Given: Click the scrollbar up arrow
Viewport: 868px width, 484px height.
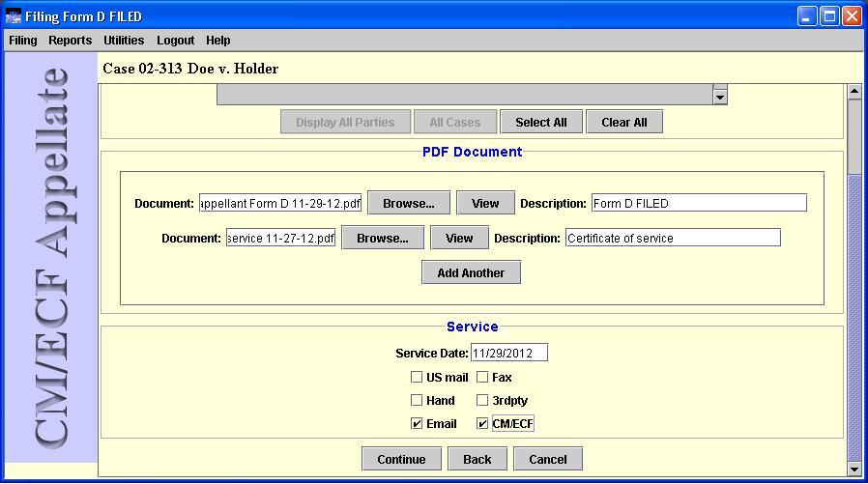Looking at the screenshot, I should click(854, 91).
